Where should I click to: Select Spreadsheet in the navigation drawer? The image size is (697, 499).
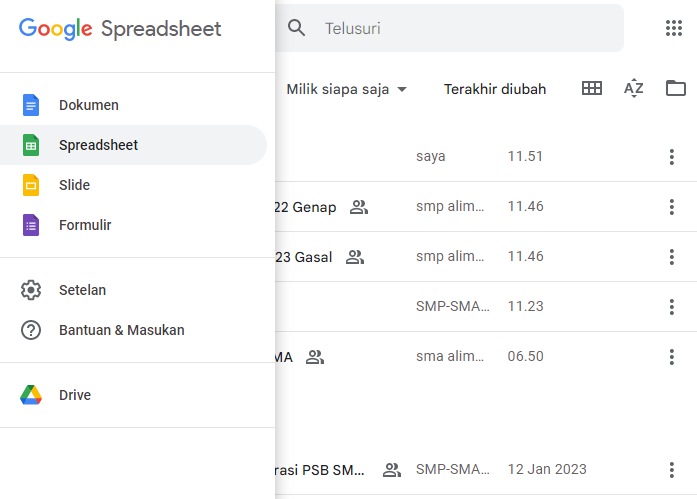click(x=133, y=145)
